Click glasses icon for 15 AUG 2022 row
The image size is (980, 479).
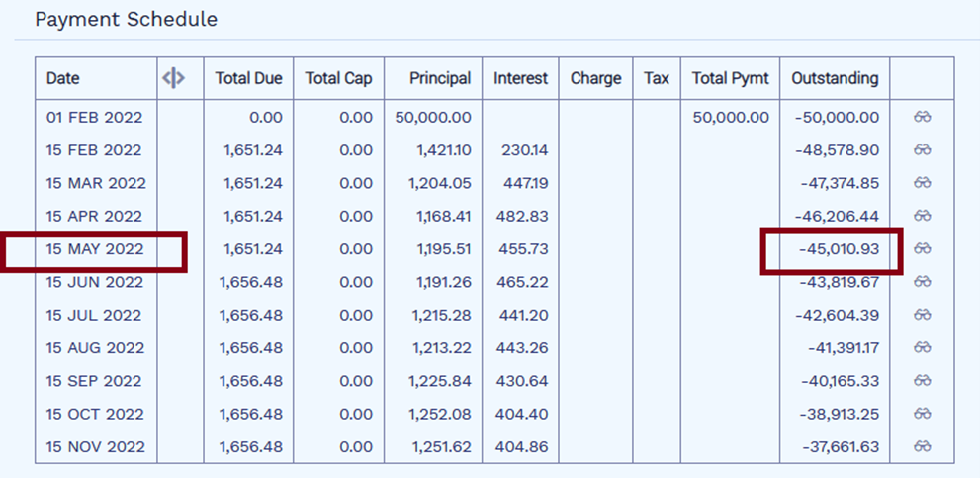922,347
